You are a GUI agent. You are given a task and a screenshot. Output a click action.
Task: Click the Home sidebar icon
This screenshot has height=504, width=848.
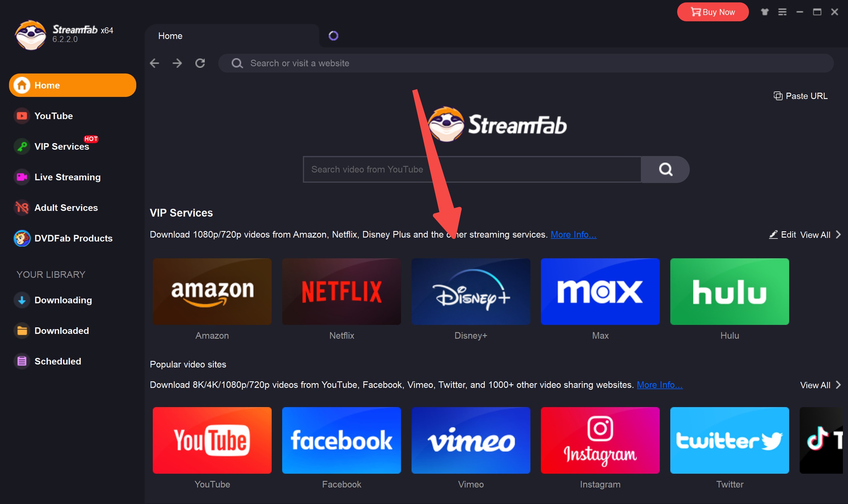(22, 85)
